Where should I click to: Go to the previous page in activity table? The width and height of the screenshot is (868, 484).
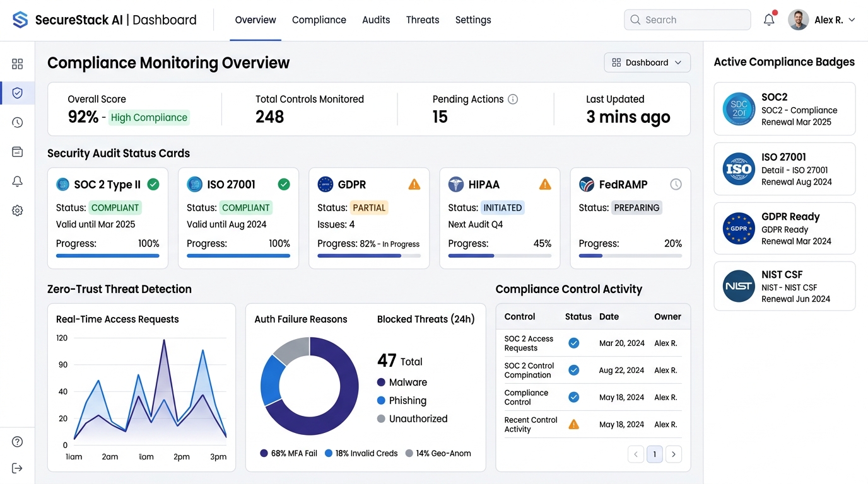pos(636,454)
